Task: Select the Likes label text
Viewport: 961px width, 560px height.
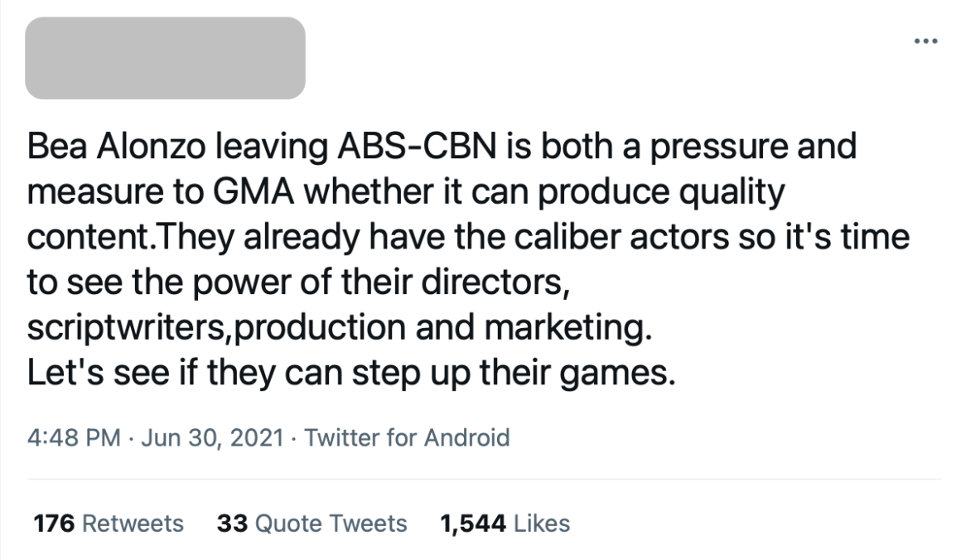Action: pos(542,524)
